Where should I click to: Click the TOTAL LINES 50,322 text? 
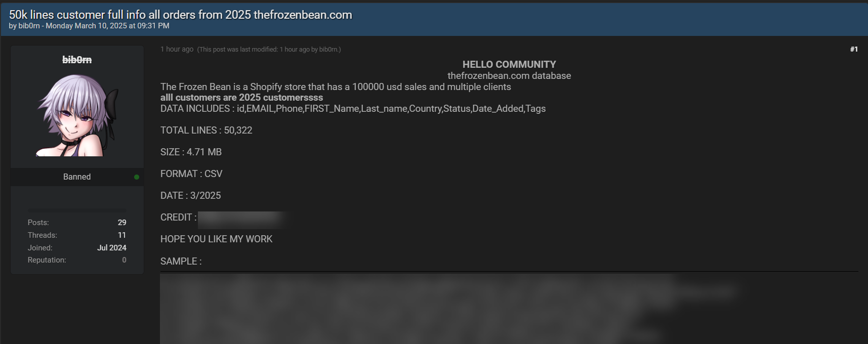tap(206, 131)
